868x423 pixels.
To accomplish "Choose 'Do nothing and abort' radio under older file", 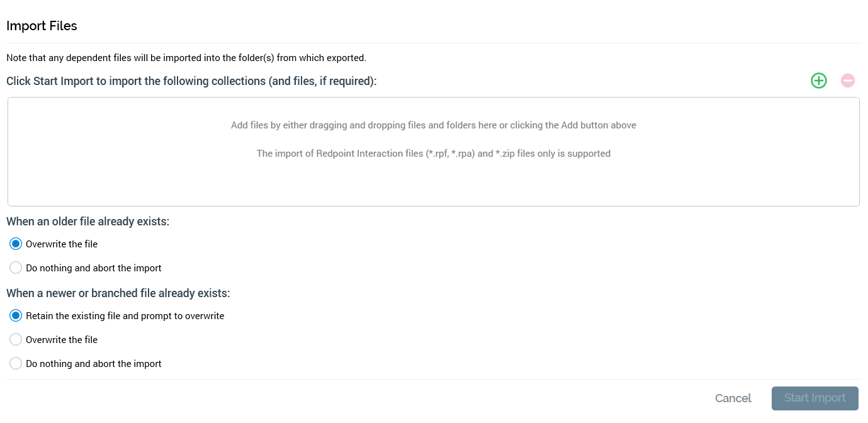I will [x=16, y=268].
